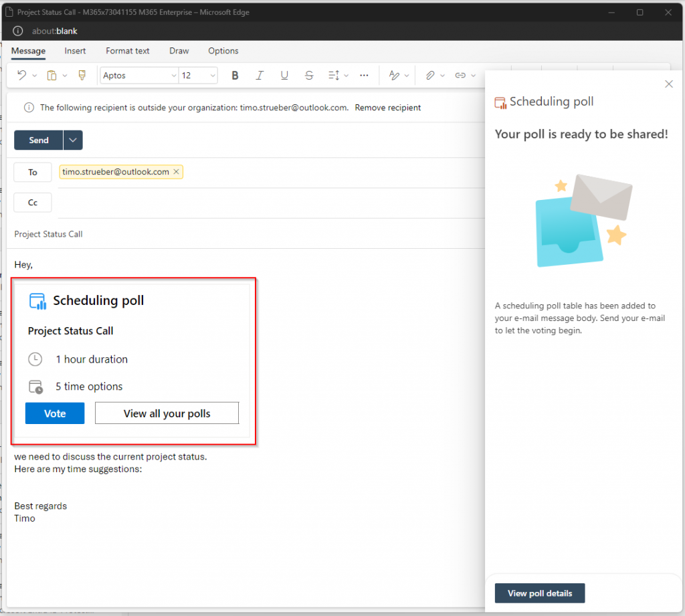Click the insert link icon
Screen dimensions: 685x616
point(460,76)
